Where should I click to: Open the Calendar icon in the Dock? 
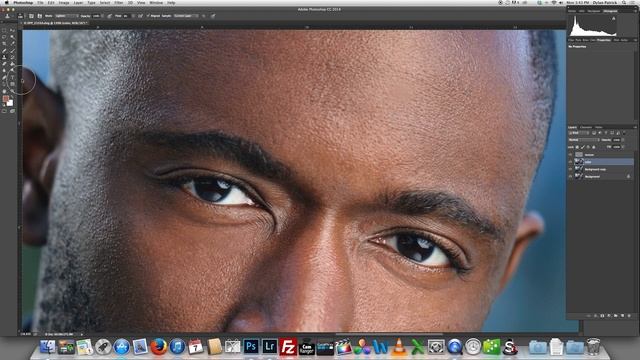click(x=196, y=347)
